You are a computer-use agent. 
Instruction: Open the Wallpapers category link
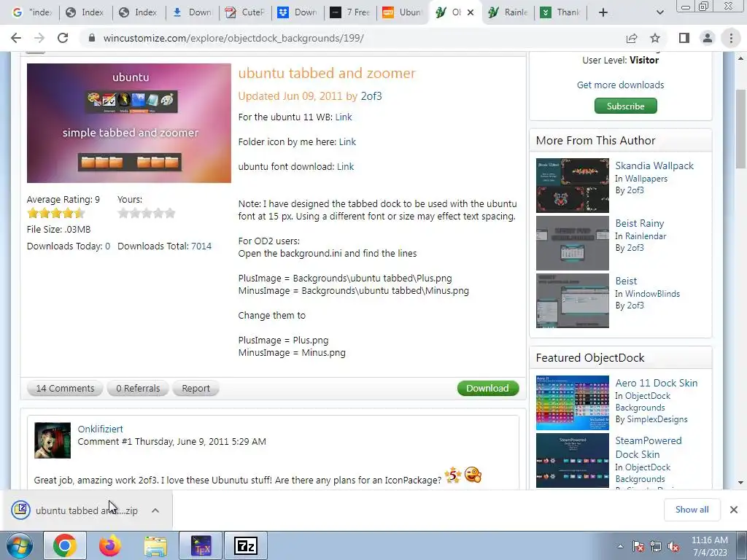point(646,179)
